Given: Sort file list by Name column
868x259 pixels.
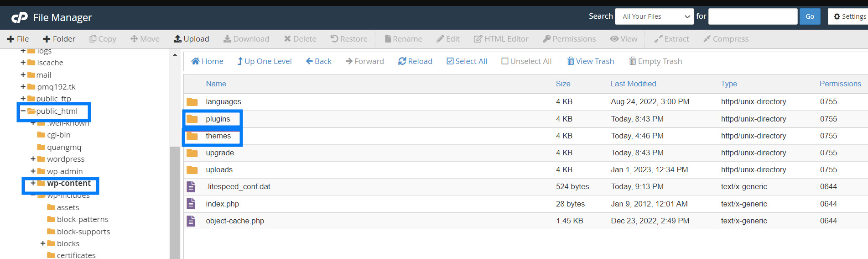Looking at the screenshot, I should (216, 84).
